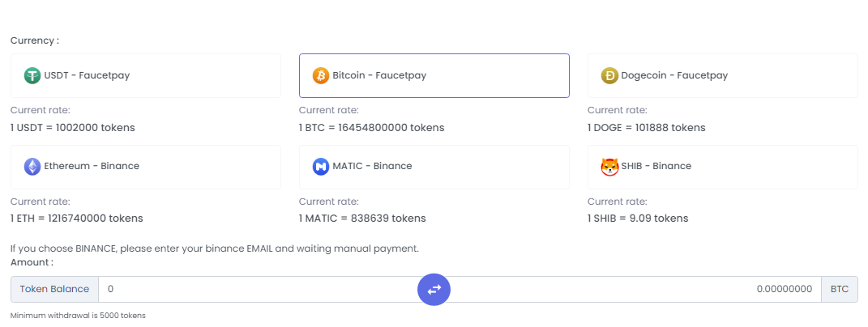Choose the Dogecoin - Faucetpay option

(722, 76)
